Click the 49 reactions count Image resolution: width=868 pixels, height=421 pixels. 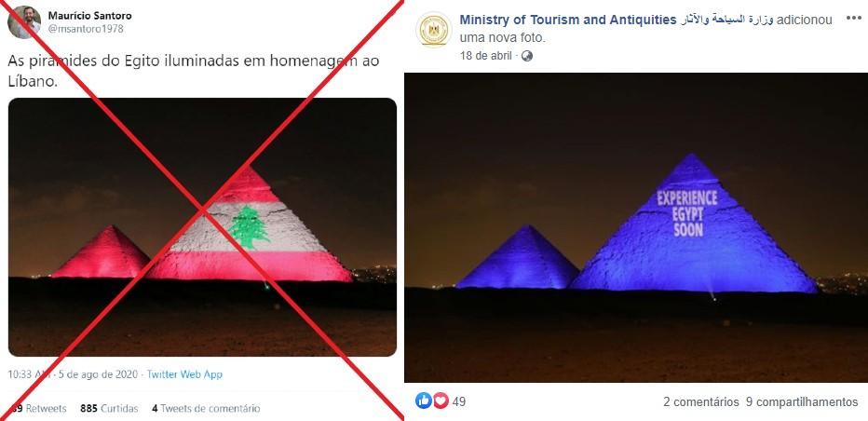tap(459, 401)
